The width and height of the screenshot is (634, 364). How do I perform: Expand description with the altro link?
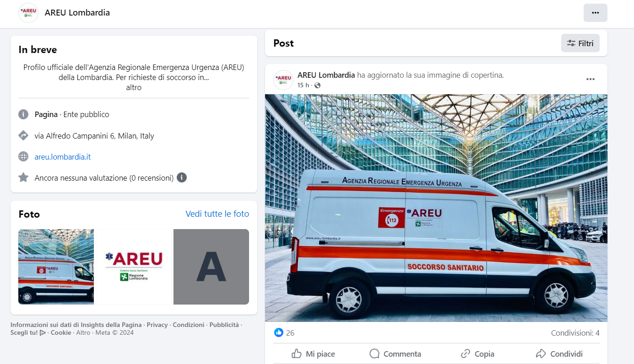pyautogui.click(x=134, y=87)
